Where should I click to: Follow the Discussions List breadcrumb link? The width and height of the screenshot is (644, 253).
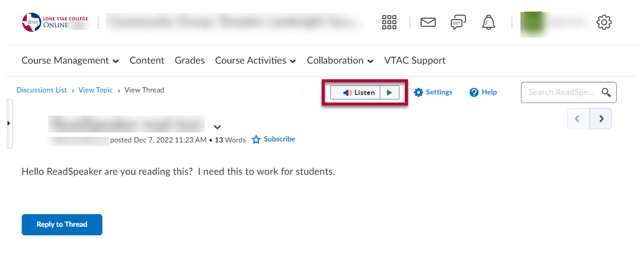(x=41, y=90)
